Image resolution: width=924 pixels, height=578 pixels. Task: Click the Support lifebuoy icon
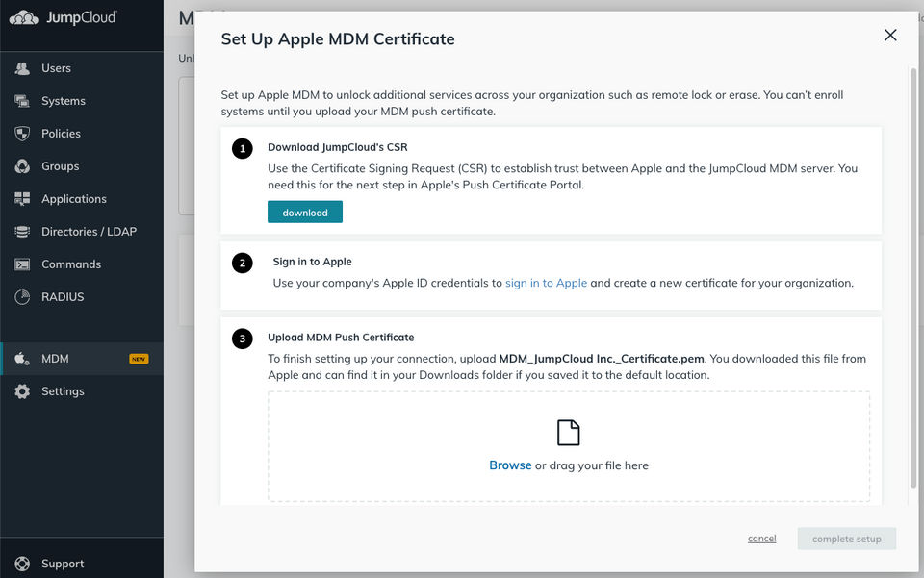(22, 564)
